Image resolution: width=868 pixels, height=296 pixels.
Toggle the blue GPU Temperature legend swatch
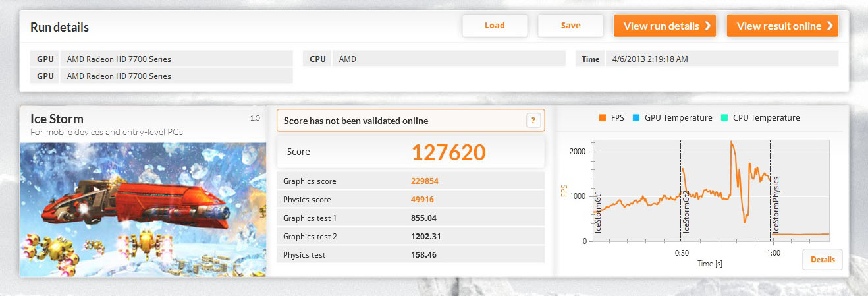coord(637,118)
